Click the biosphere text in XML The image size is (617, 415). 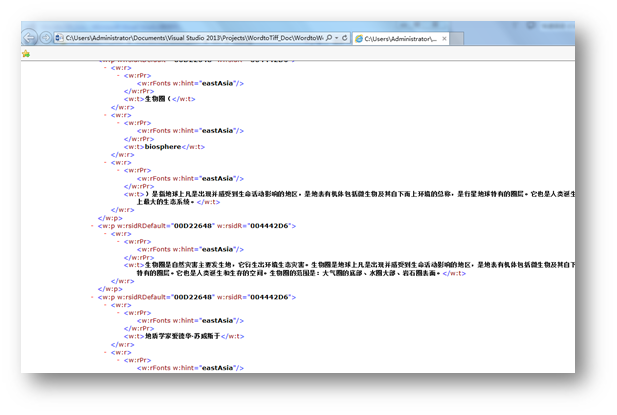163,147
